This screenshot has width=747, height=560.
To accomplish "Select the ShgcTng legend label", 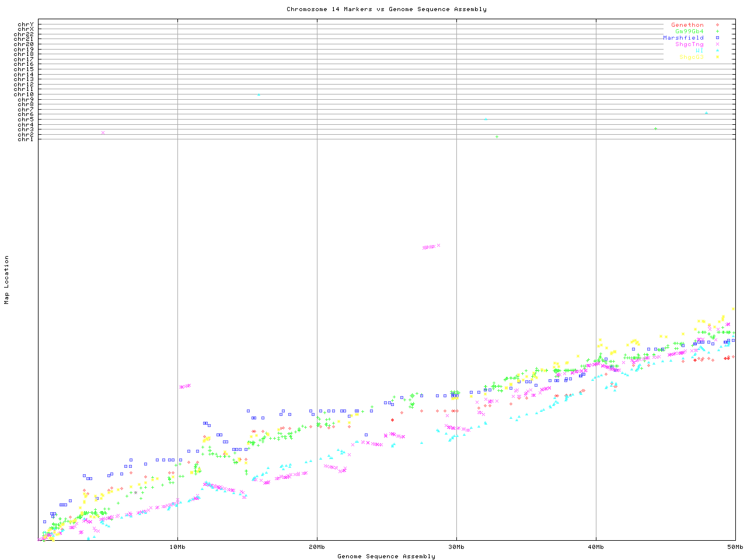I will (x=689, y=44).
